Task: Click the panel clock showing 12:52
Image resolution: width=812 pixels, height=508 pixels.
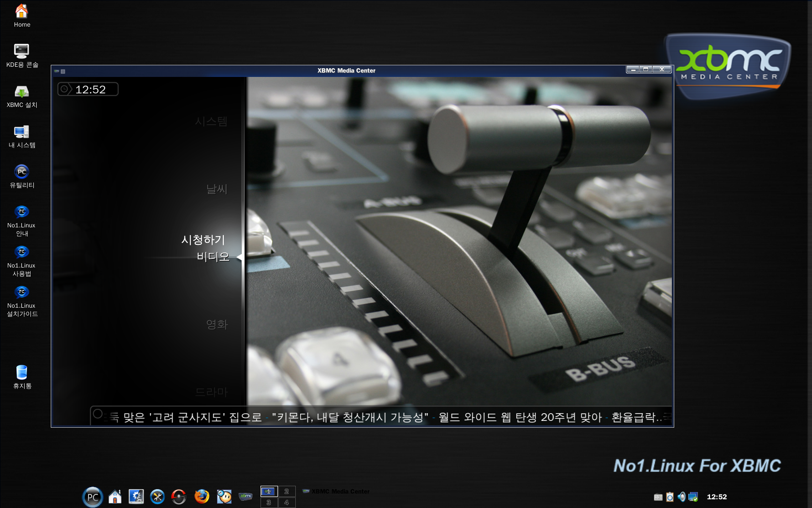Action: pyautogui.click(x=717, y=497)
